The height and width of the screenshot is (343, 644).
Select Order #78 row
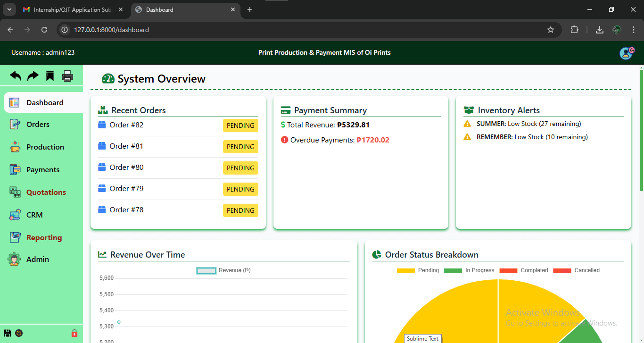point(178,210)
